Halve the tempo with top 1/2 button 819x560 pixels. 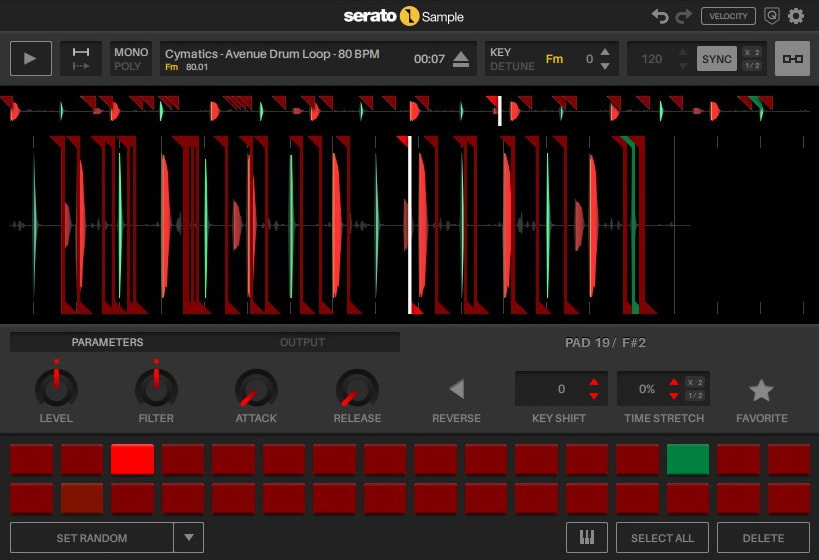pyautogui.click(x=752, y=66)
